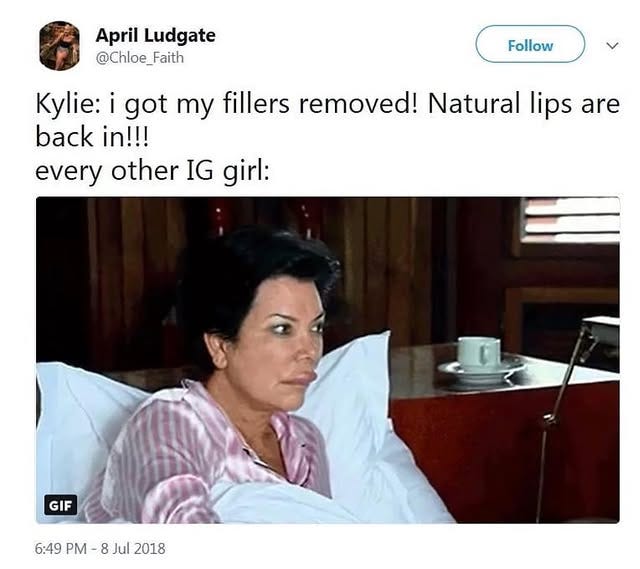Screen dimensions: 640x569
Task: Visit the @Chloe_Faith handle link
Action: [140, 58]
